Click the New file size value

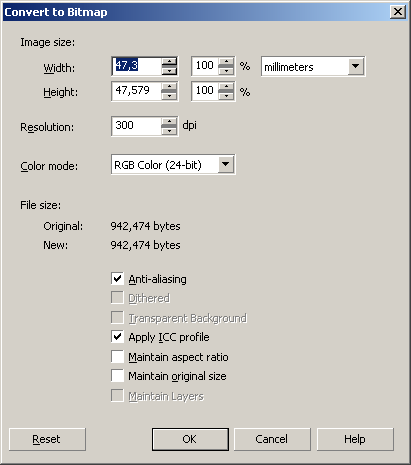[x=145, y=245]
